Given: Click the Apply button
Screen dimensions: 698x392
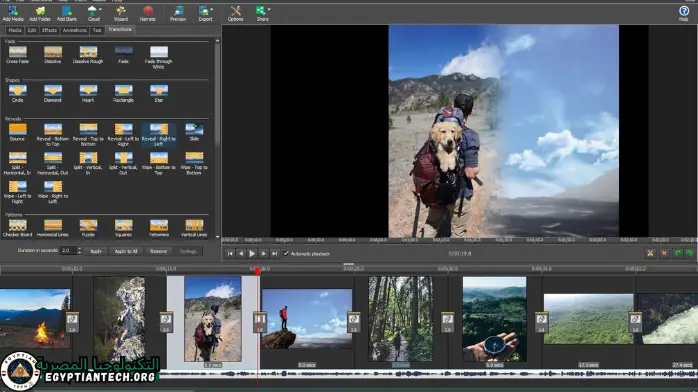Looking at the screenshot, I should click(x=96, y=251).
